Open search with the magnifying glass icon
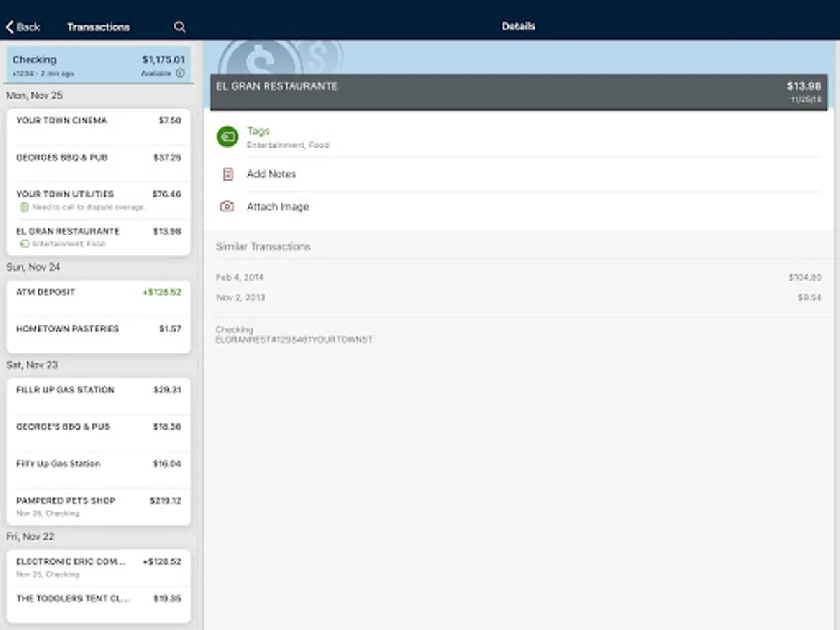Image resolution: width=840 pixels, height=630 pixels. click(x=180, y=27)
